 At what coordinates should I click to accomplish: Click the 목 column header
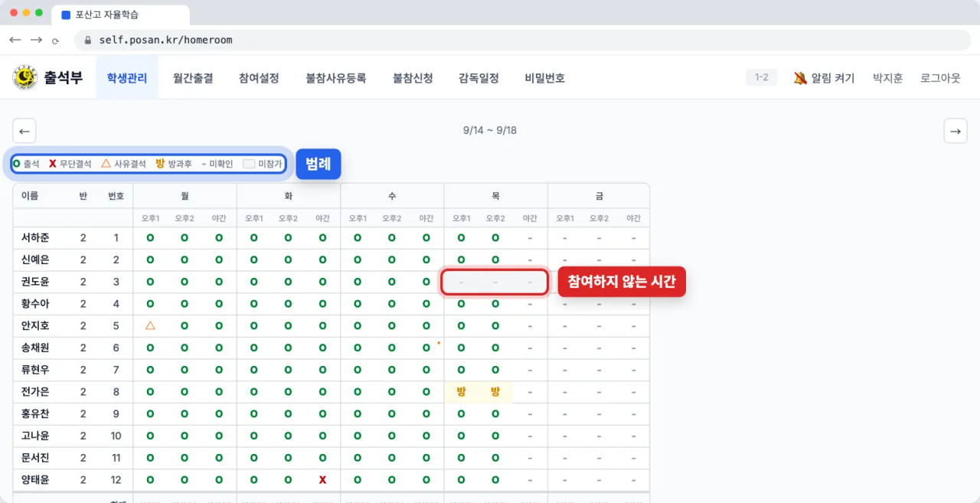[x=495, y=196]
